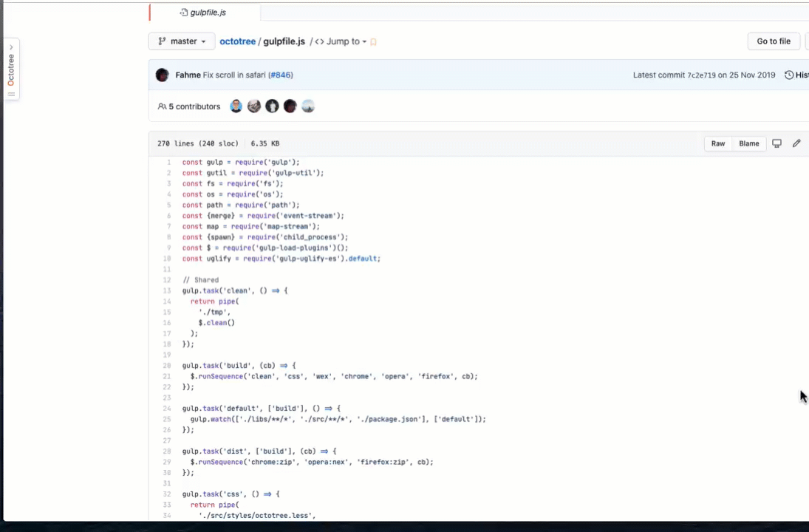The width and height of the screenshot is (809, 532).
Task: Edit this file with pencil icon
Action: click(796, 143)
